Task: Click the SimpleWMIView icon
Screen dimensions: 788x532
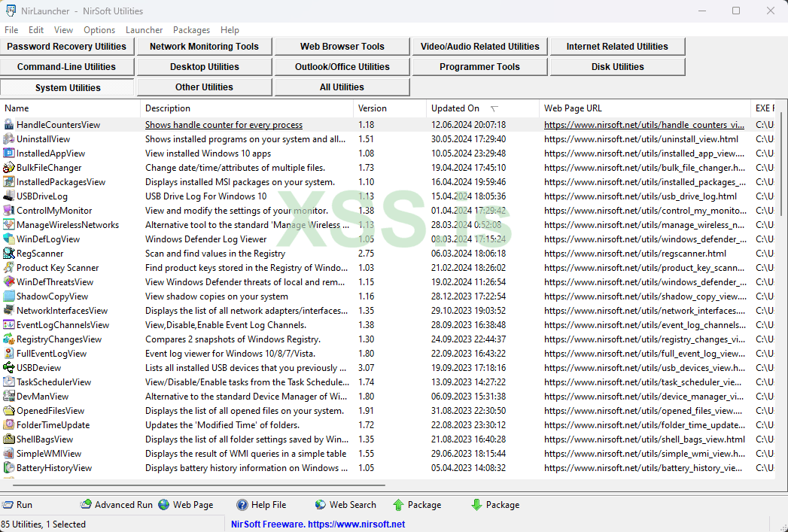Action: pos(8,454)
